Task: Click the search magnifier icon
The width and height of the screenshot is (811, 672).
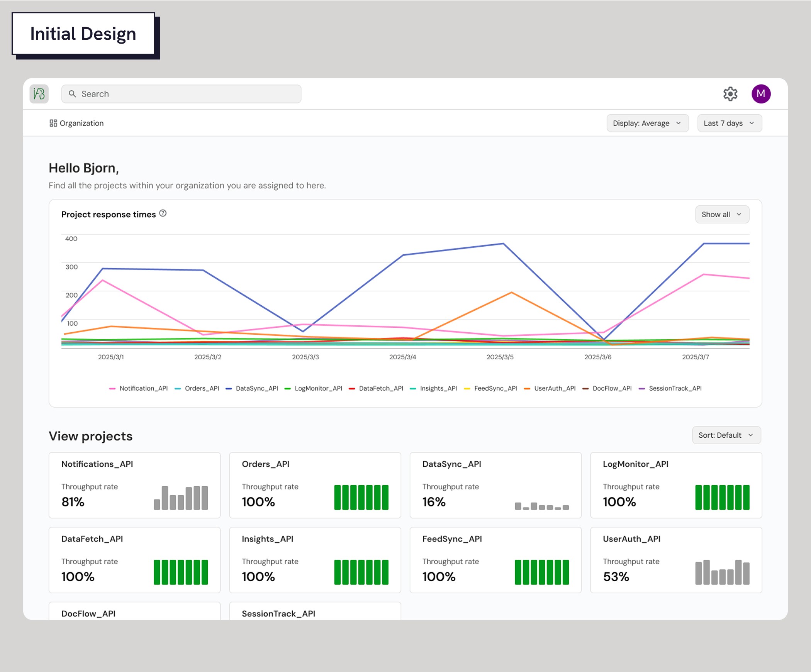Action: pos(72,94)
